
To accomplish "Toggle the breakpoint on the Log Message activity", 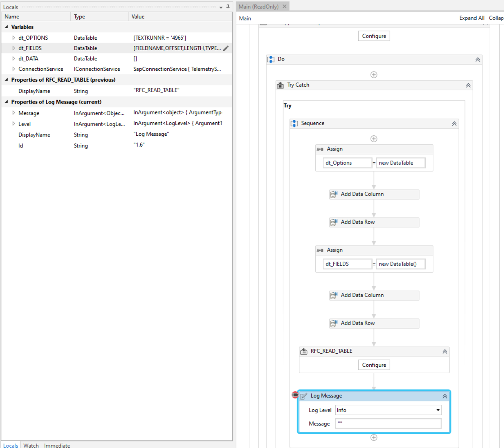I will point(294,395).
